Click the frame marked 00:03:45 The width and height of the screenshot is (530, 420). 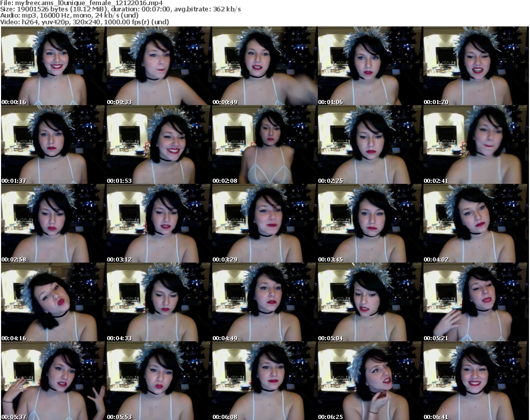pyautogui.click(x=370, y=224)
